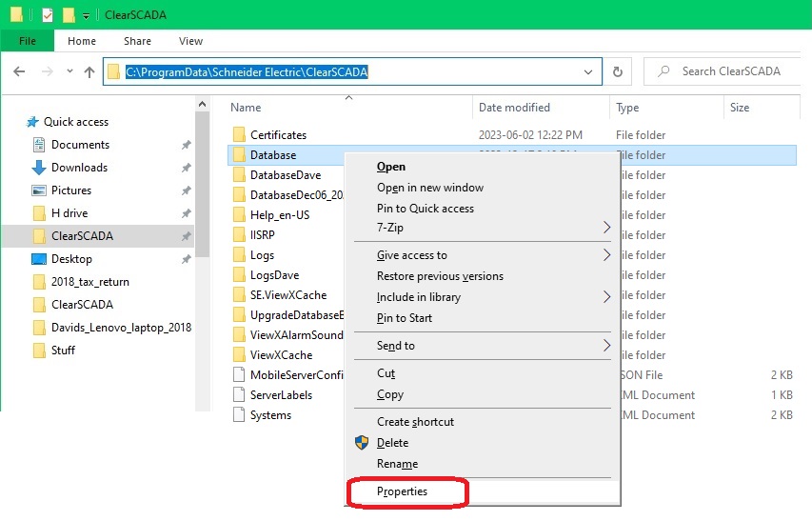Screen dimensions: 812x521
Task: Choose Cut in the context menu
Action: click(x=386, y=373)
